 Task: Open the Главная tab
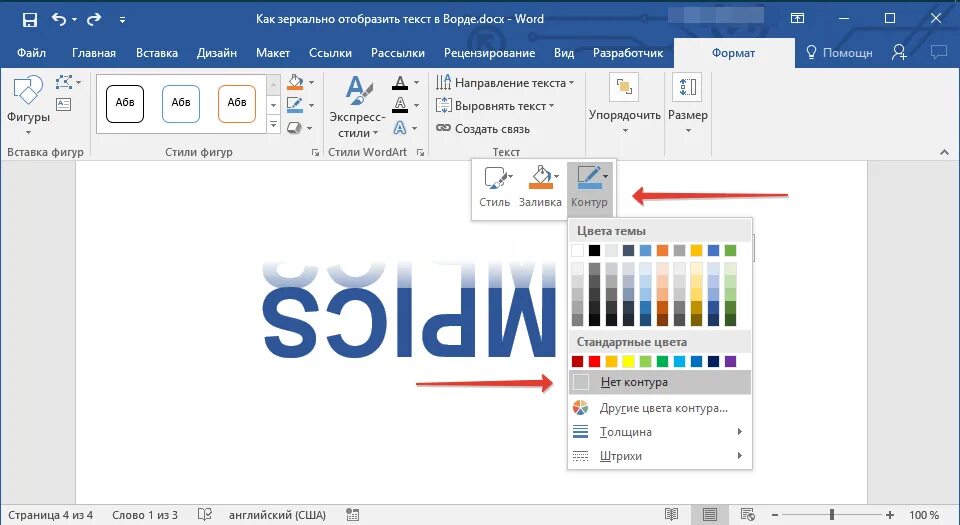tap(94, 53)
